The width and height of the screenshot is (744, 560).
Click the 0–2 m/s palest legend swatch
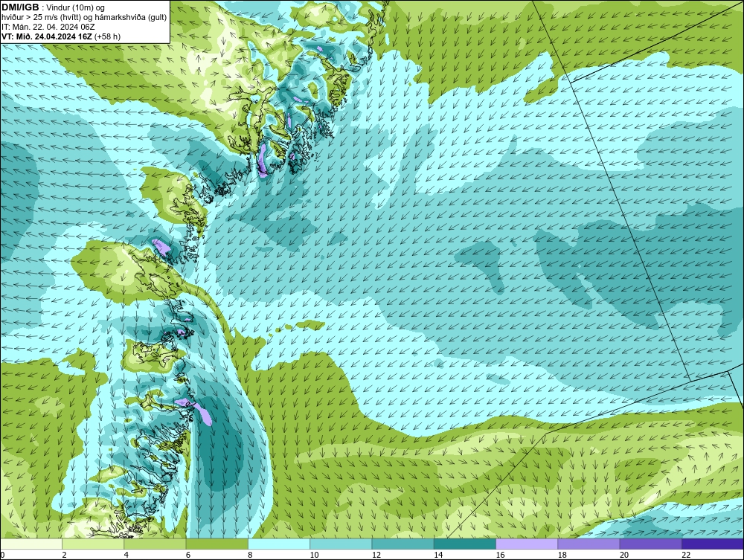31,544
